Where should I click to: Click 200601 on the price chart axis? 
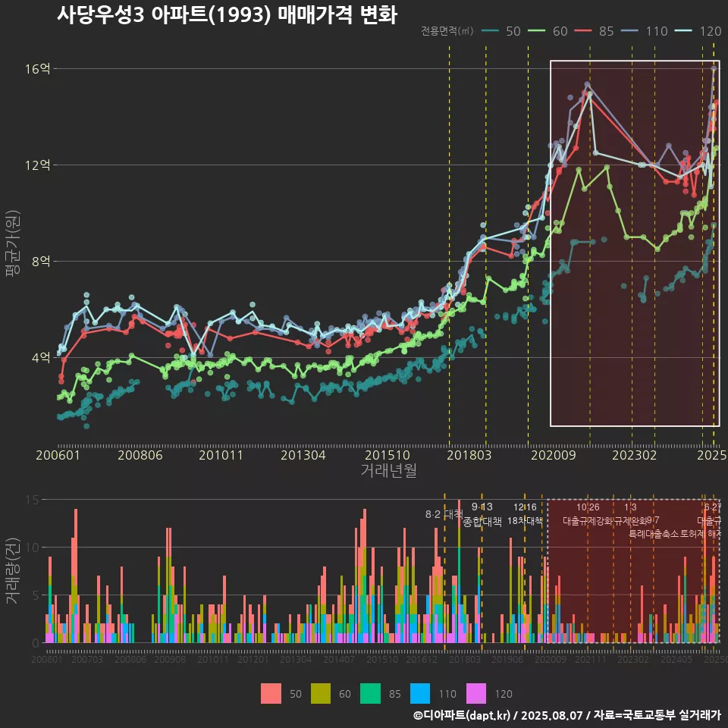click(58, 455)
